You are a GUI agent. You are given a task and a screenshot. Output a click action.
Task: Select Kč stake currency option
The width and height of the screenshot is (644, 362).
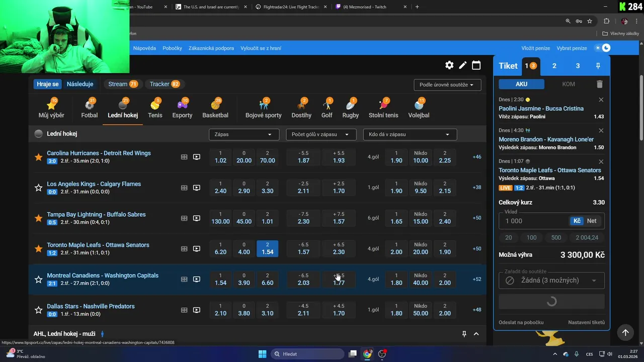click(577, 221)
